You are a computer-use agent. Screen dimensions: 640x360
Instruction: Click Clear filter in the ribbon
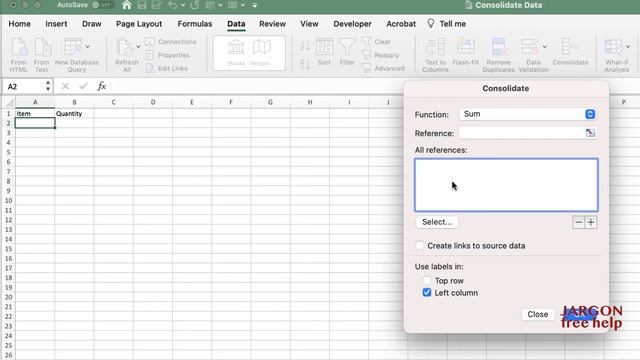pyautogui.click(x=377, y=42)
